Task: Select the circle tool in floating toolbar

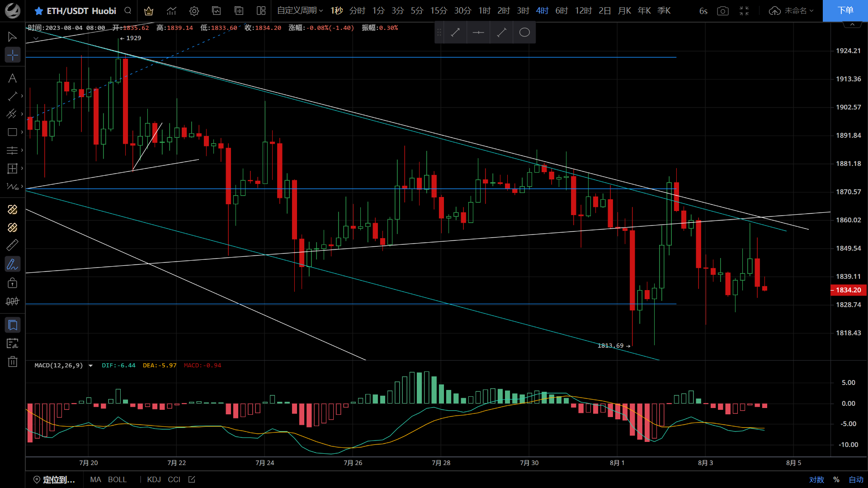Action: click(524, 32)
